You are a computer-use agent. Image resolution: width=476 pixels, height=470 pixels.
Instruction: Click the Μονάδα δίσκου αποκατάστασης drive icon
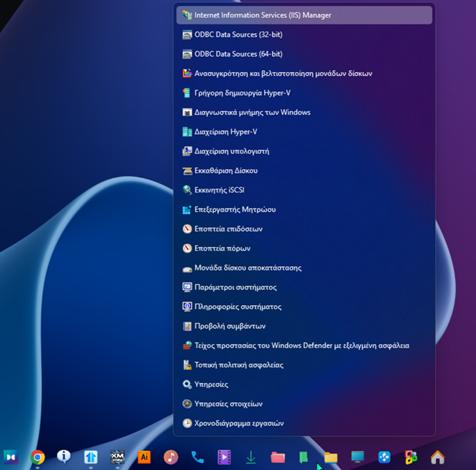pos(187,269)
